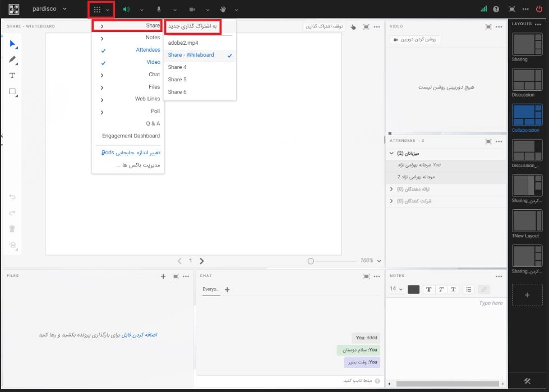Viewport: 549px width, 392px height.
Task: Open the microphone options dropdown arrow
Action: [175, 10]
